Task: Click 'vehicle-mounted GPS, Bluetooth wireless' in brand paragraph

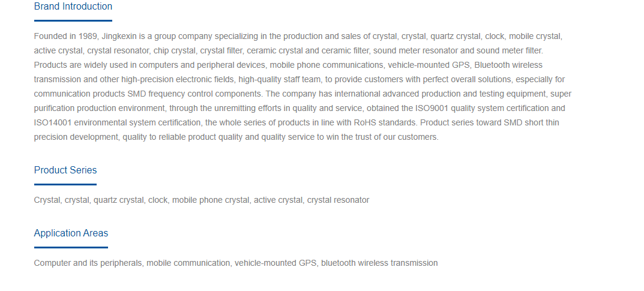Action: (x=465, y=65)
